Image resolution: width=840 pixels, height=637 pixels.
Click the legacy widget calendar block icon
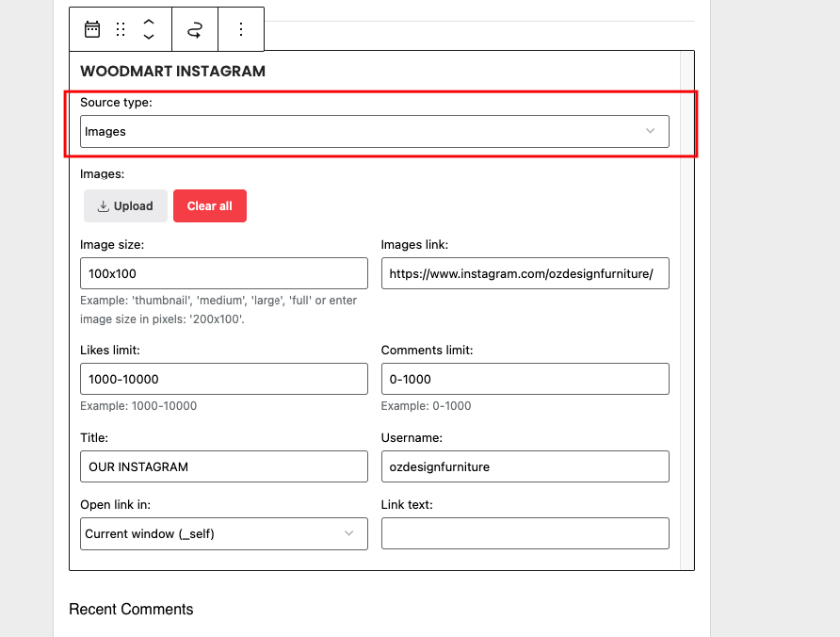(x=92, y=29)
